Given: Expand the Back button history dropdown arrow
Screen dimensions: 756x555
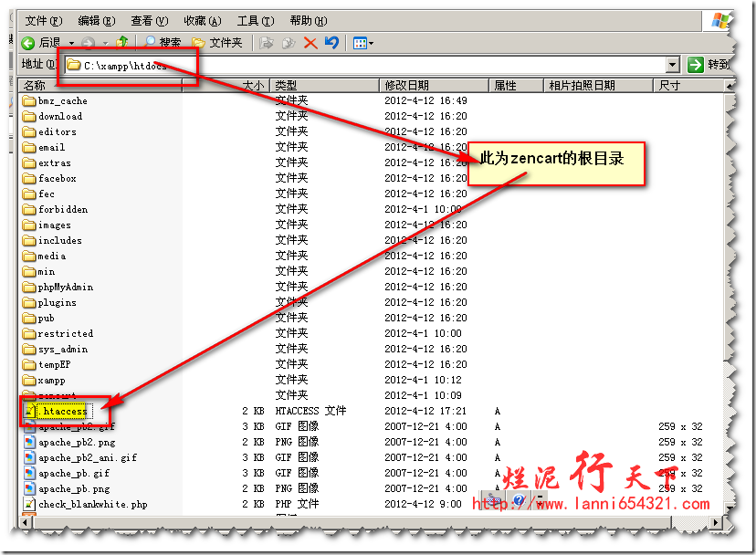Looking at the screenshot, I should tap(71, 43).
